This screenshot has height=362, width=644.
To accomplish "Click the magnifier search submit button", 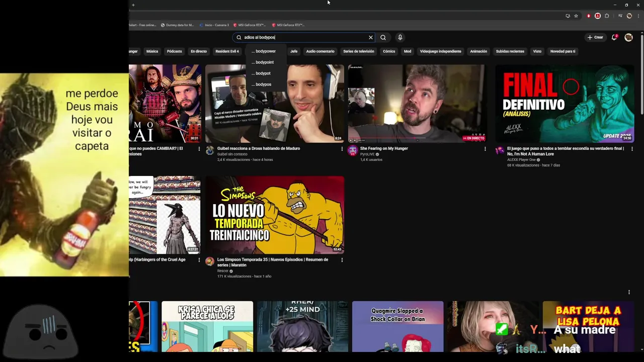I will point(383,37).
